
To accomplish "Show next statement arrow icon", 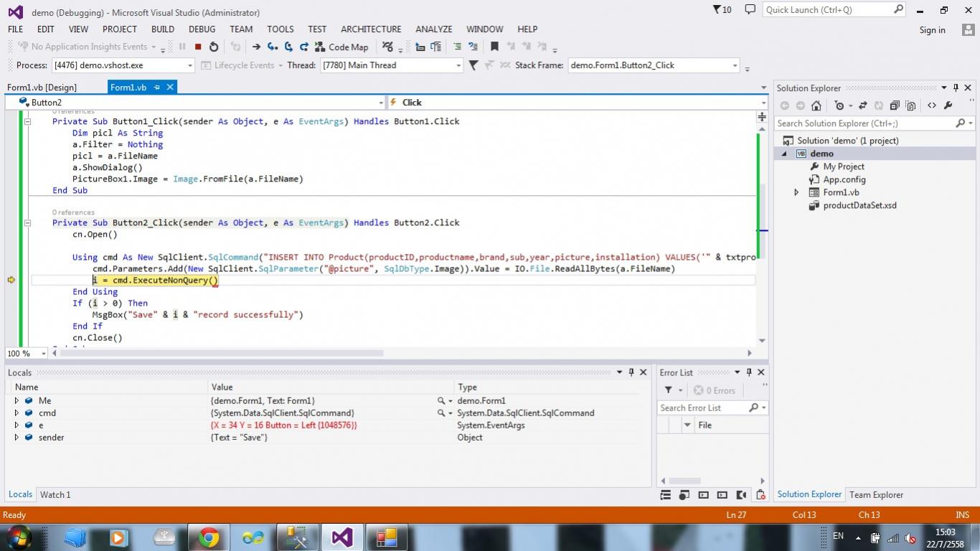I will click(256, 47).
